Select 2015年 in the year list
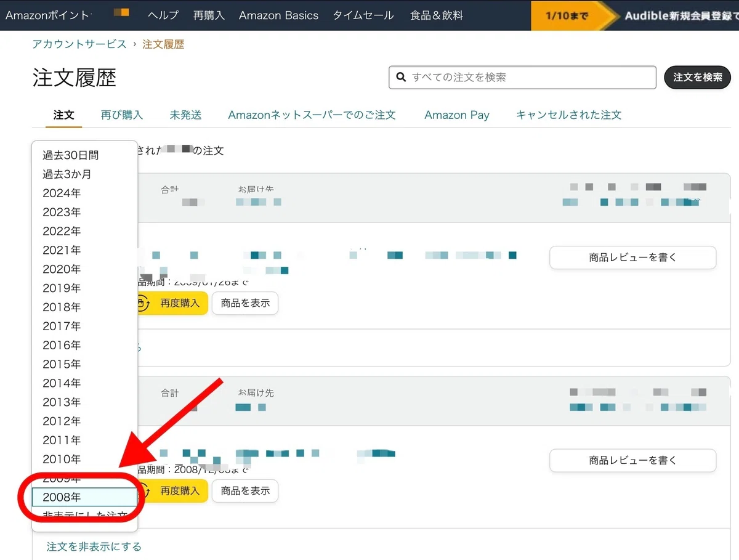This screenshot has width=739, height=560. click(x=84, y=365)
